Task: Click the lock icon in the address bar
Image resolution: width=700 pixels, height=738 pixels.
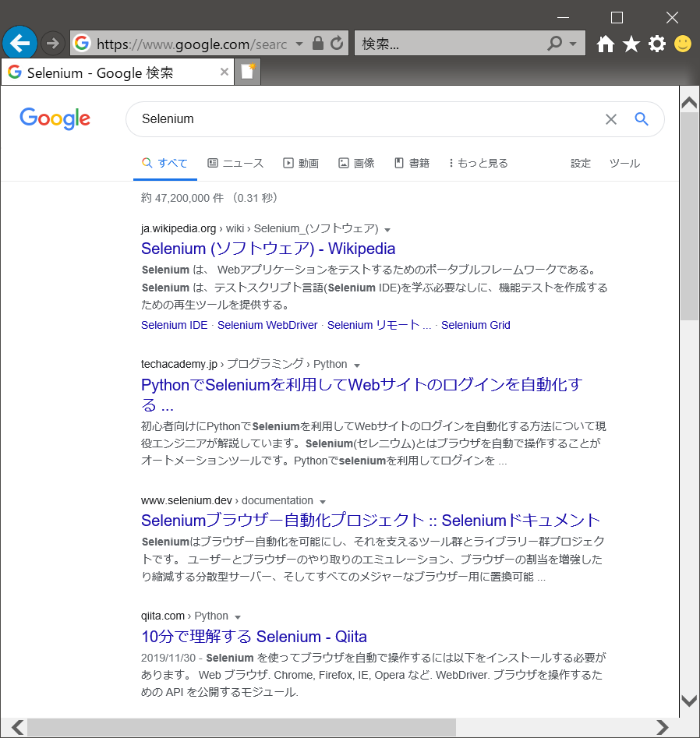Action: click(x=318, y=43)
